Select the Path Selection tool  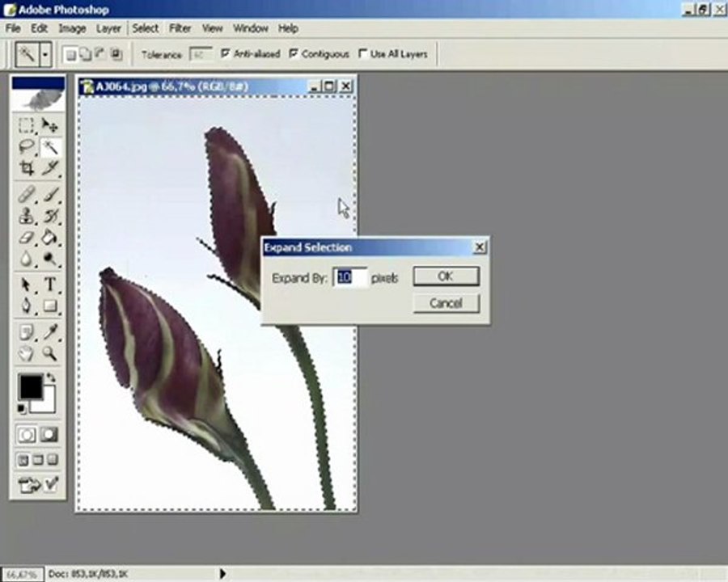click(x=26, y=284)
